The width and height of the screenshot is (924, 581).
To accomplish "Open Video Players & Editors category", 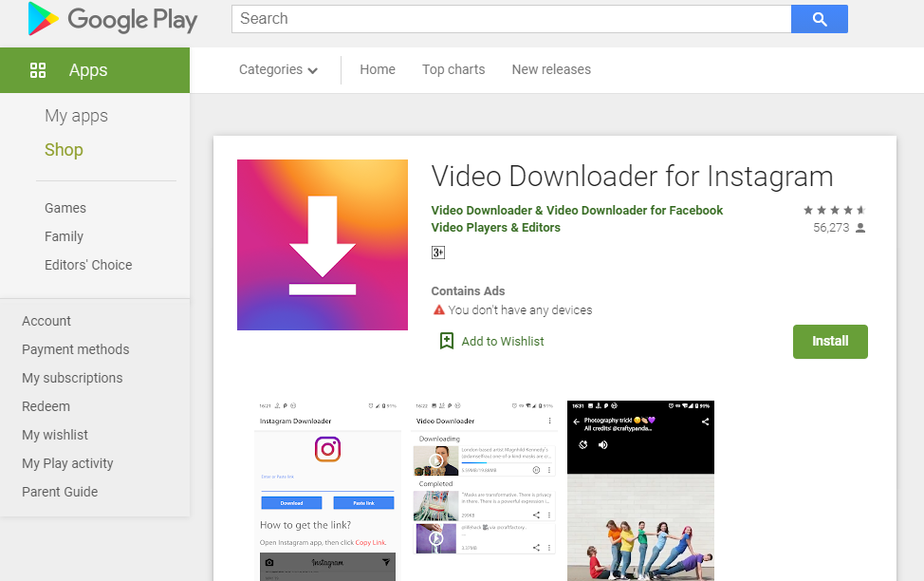I will tap(495, 228).
